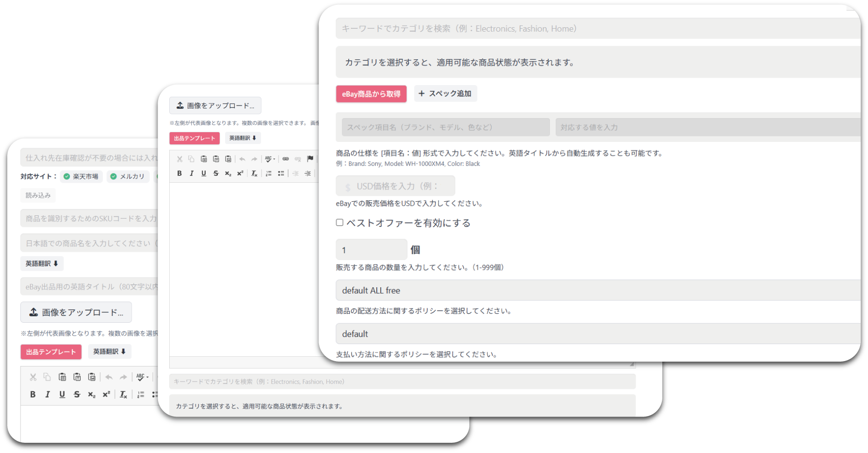Click the Paste from Word icon

tap(228, 158)
